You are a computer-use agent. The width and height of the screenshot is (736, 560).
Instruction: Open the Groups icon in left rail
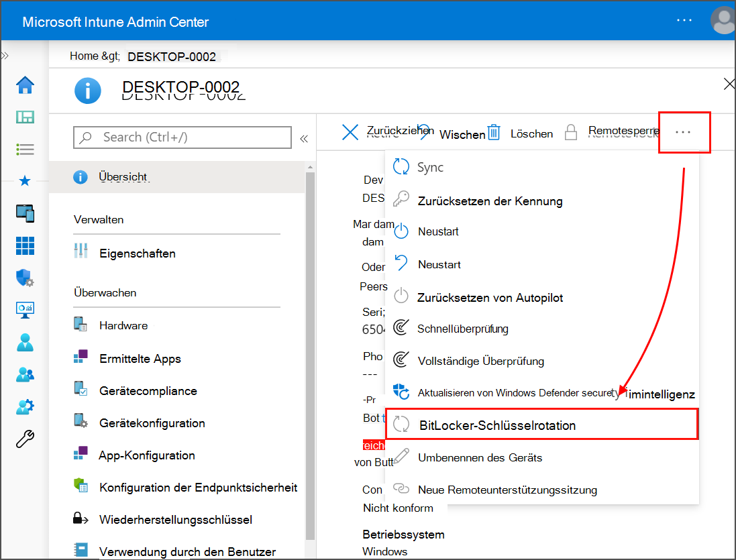pyautogui.click(x=25, y=374)
